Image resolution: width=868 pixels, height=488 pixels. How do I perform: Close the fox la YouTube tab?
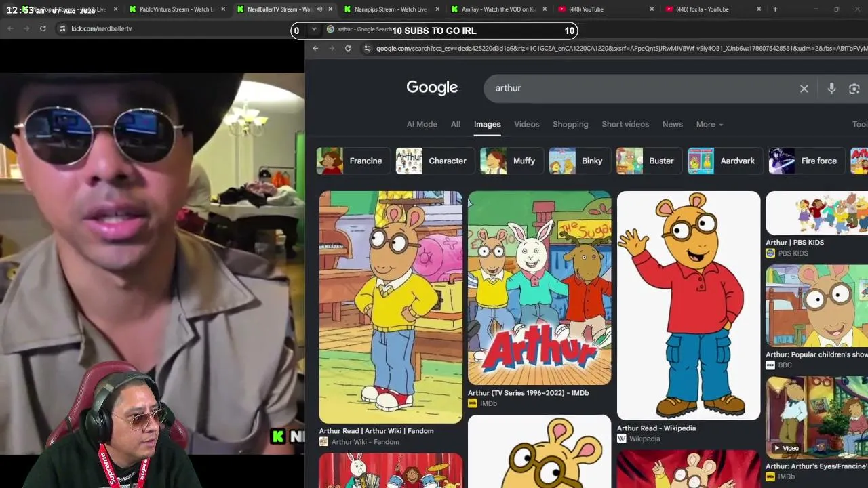click(759, 9)
